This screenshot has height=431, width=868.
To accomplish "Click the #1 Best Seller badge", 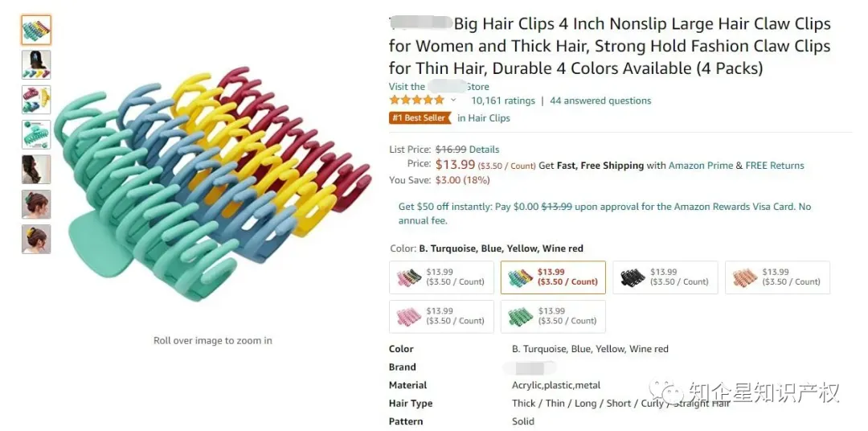I will tap(420, 118).
